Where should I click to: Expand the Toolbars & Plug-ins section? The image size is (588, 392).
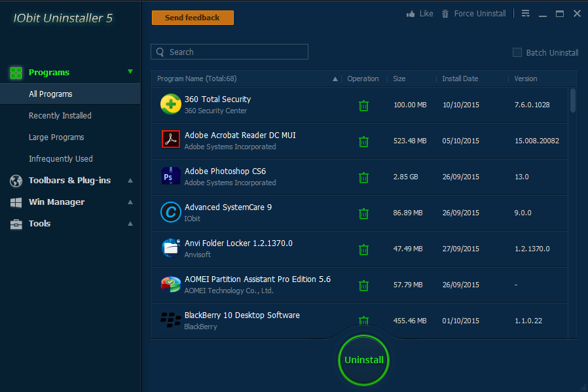(131, 181)
